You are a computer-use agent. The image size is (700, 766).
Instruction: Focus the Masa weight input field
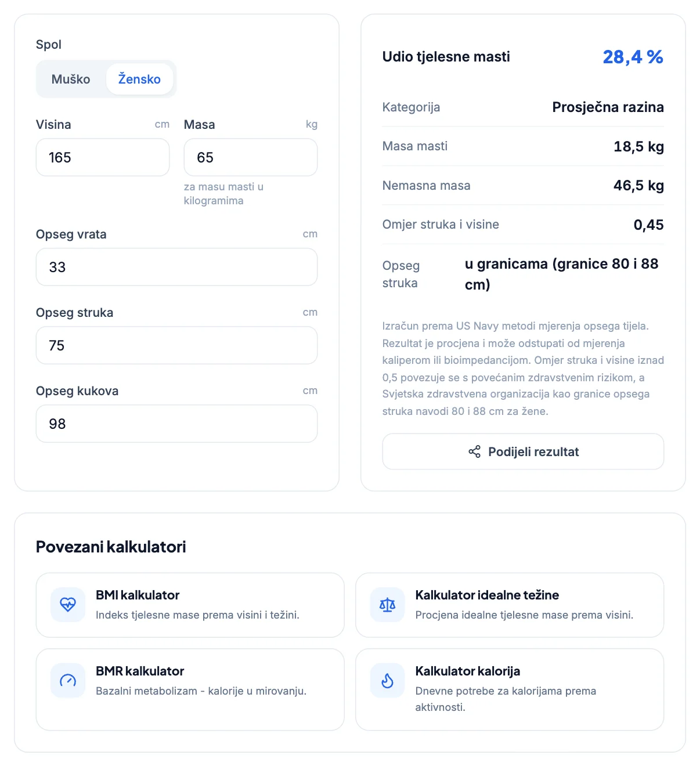pyautogui.click(x=251, y=157)
